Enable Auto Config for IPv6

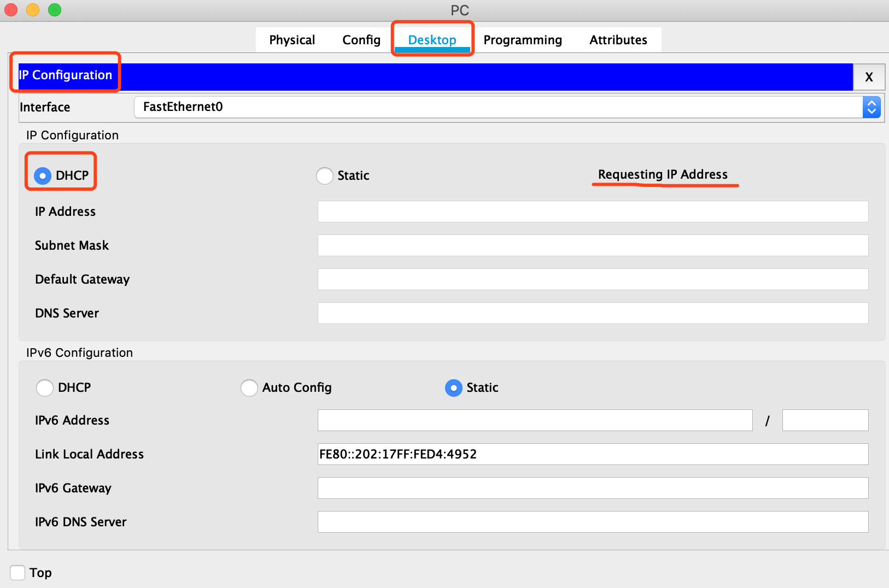click(x=249, y=388)
